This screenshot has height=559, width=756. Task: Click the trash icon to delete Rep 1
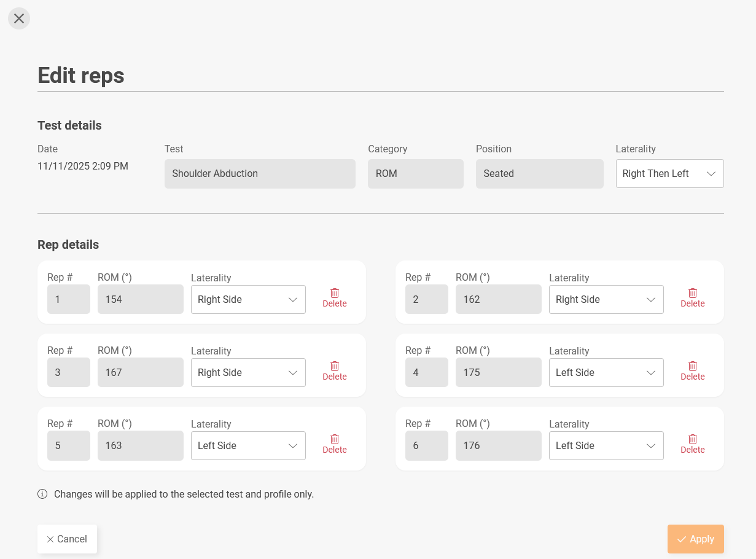click(x=335, y=293)
